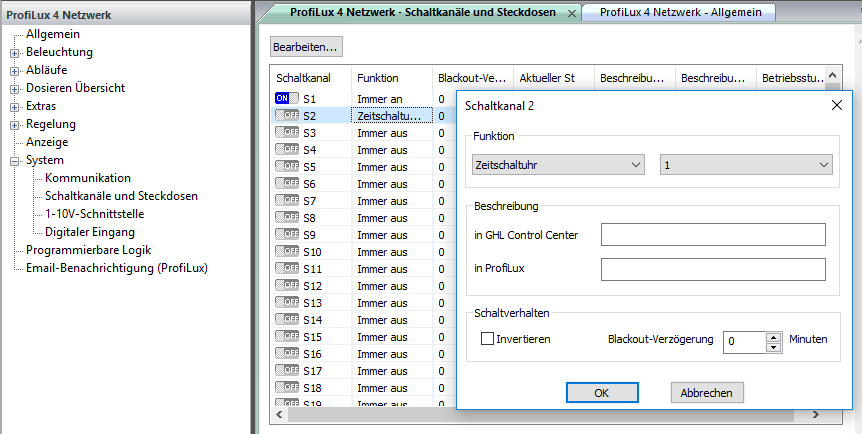Click the Funktion column header

pyautogui.click(x=392, y=78)
